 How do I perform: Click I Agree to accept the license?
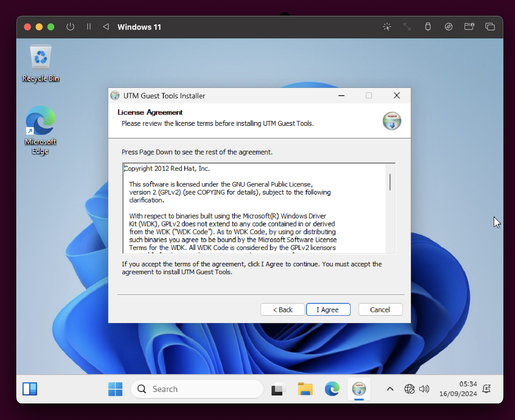[x=328, y=310]
